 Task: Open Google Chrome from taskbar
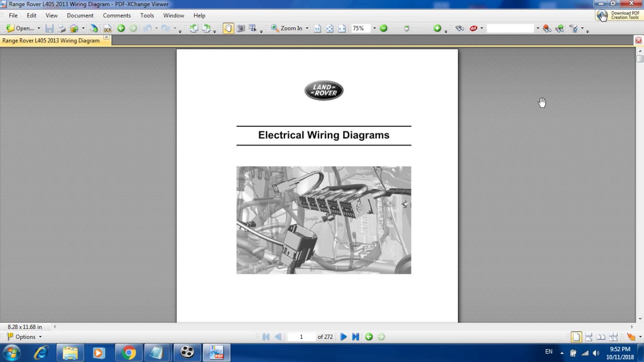(x=129, y=353)
